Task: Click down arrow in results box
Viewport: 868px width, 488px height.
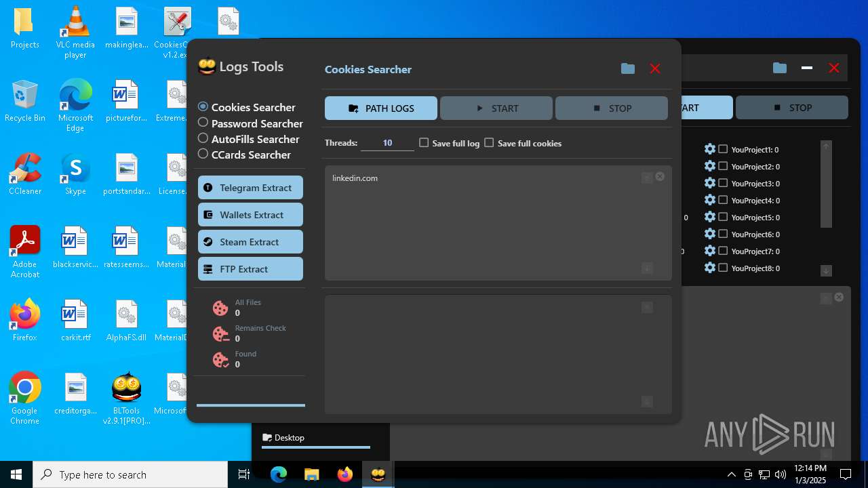Action: pyautogui.click(x=647, y=401)
